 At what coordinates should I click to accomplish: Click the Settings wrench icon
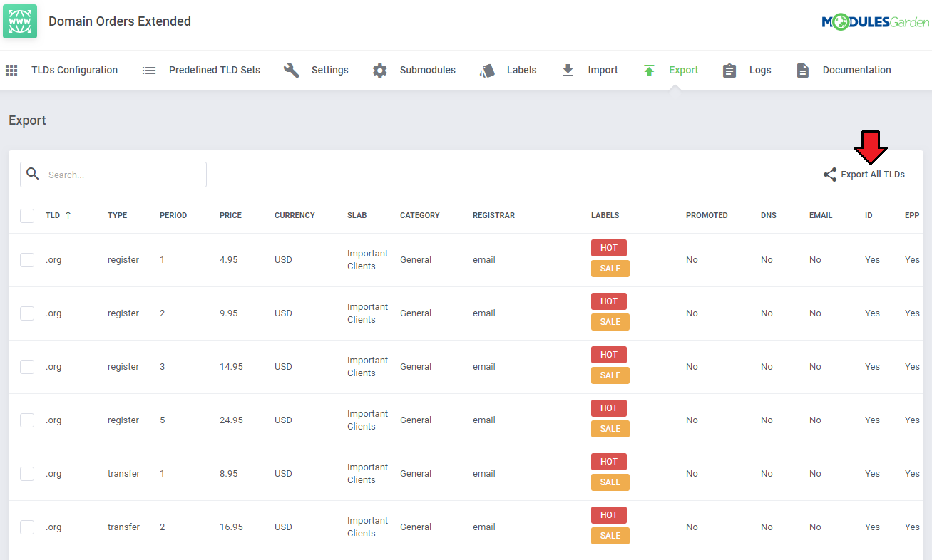coord(292,71)
